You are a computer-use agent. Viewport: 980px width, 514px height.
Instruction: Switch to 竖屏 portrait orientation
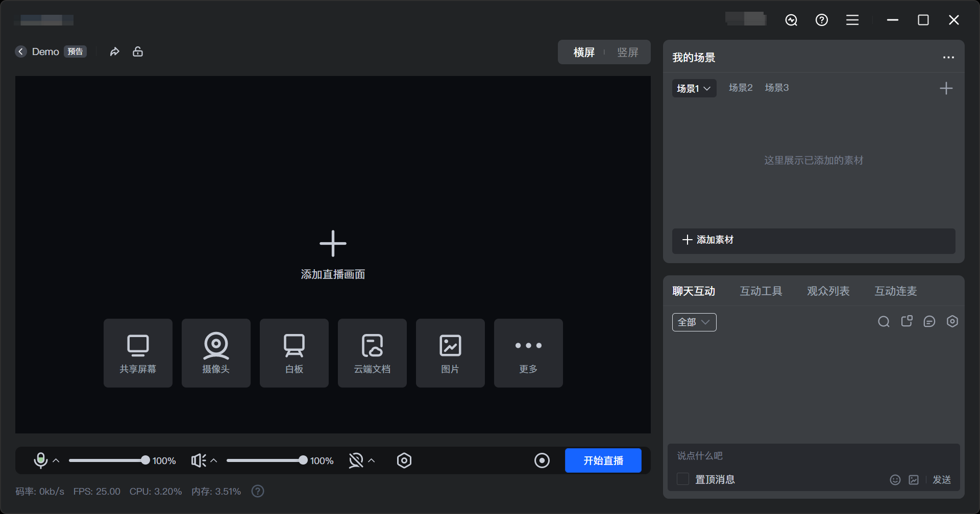click(627, 53)
